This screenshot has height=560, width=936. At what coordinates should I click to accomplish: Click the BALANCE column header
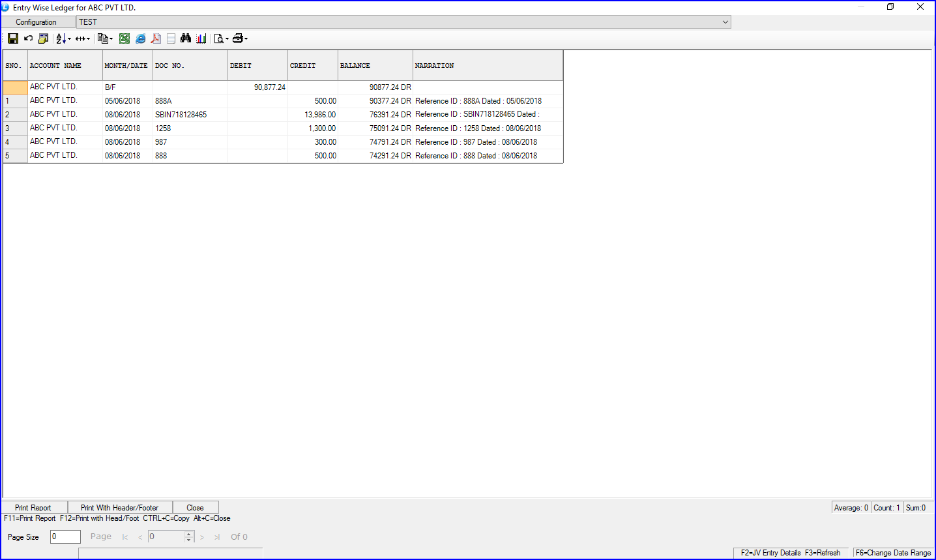[375, 65]
